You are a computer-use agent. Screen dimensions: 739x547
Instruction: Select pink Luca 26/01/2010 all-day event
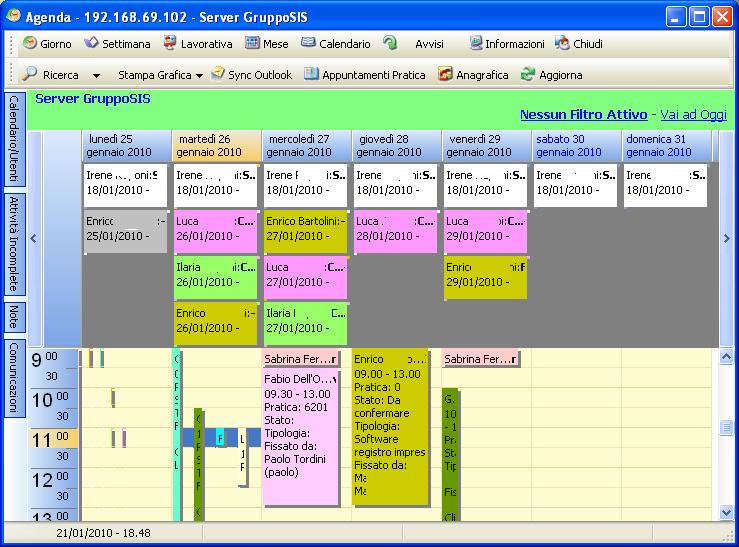pyautogui.click(x=215, y=231)
